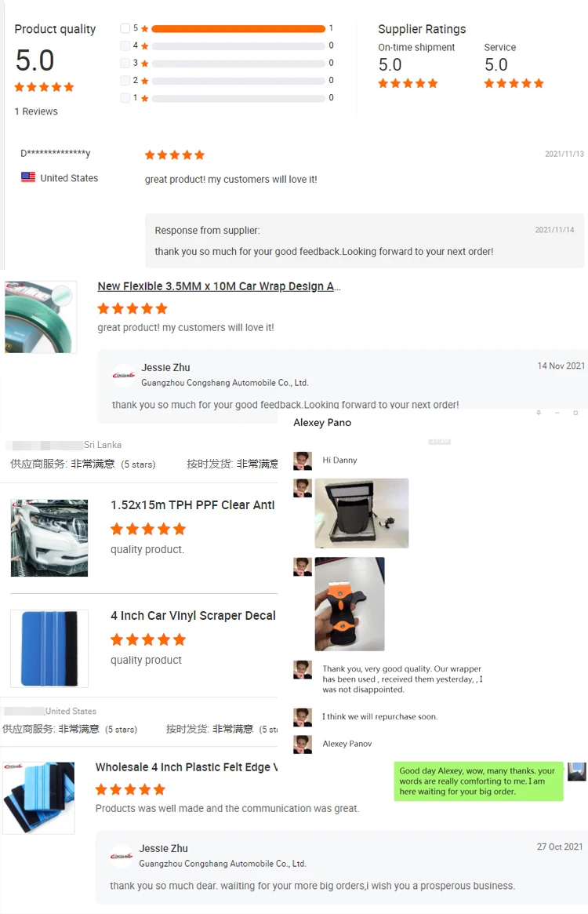Open 4 Inch Car Vinyl Scraper Decal title
Screen dimensions: 588x914
(194, 616)
